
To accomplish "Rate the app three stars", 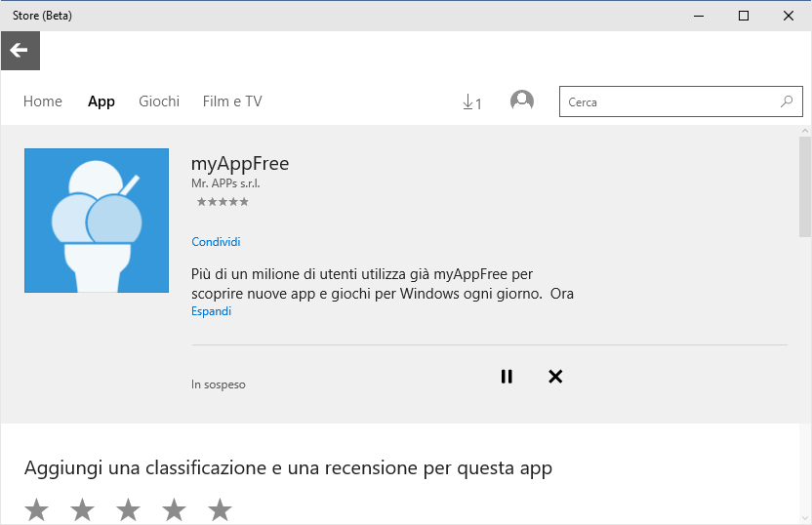I will click(128, 509).
